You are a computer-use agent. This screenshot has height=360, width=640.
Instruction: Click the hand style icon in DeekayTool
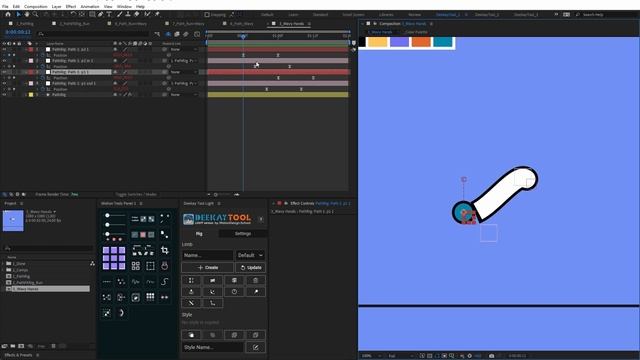click(191, 335)
